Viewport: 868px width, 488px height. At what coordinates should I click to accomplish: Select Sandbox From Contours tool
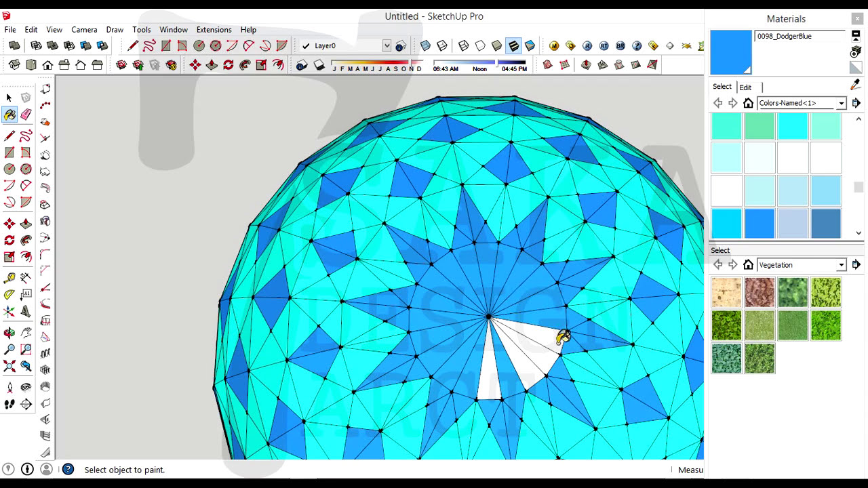click(x=547, y=64)
